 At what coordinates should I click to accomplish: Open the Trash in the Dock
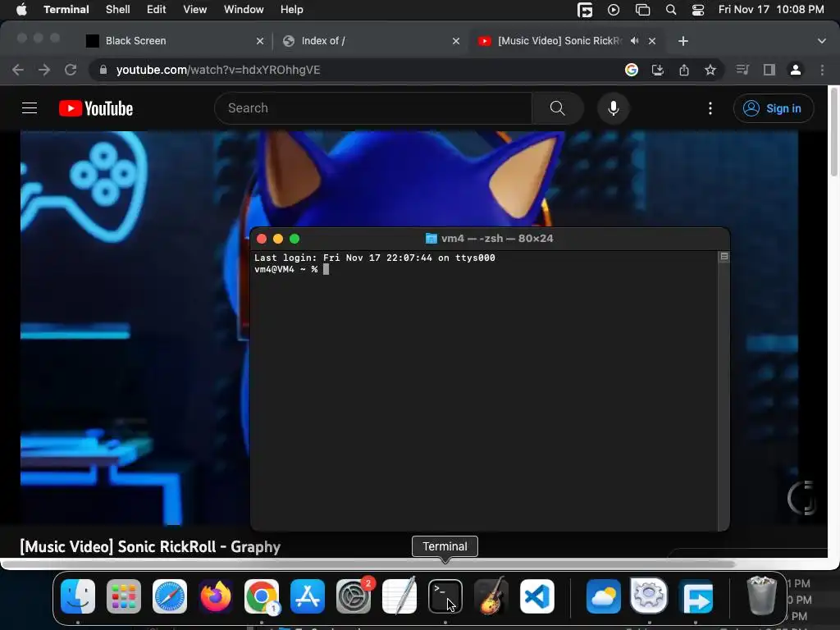762,596
